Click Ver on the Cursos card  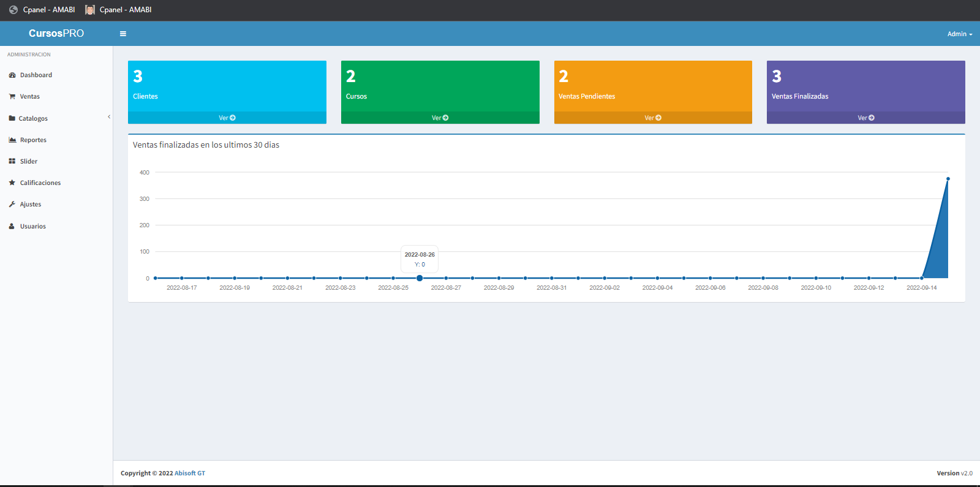tap(440, 118)
